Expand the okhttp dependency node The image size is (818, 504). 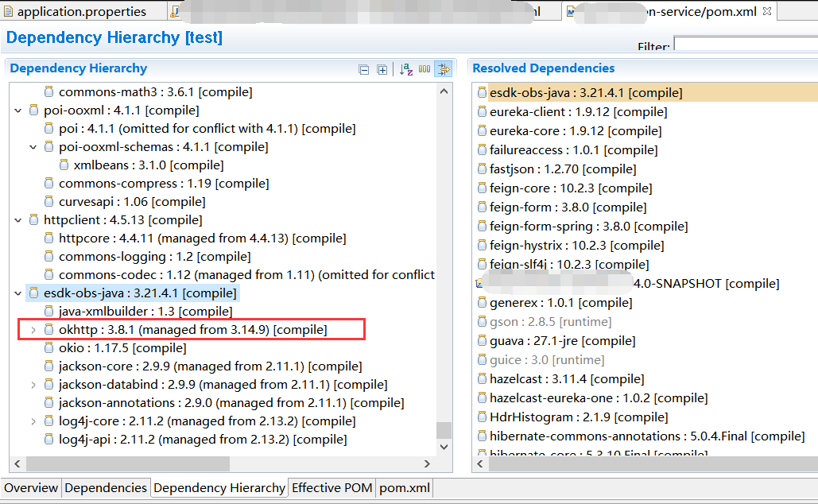(x=33, y=329)
